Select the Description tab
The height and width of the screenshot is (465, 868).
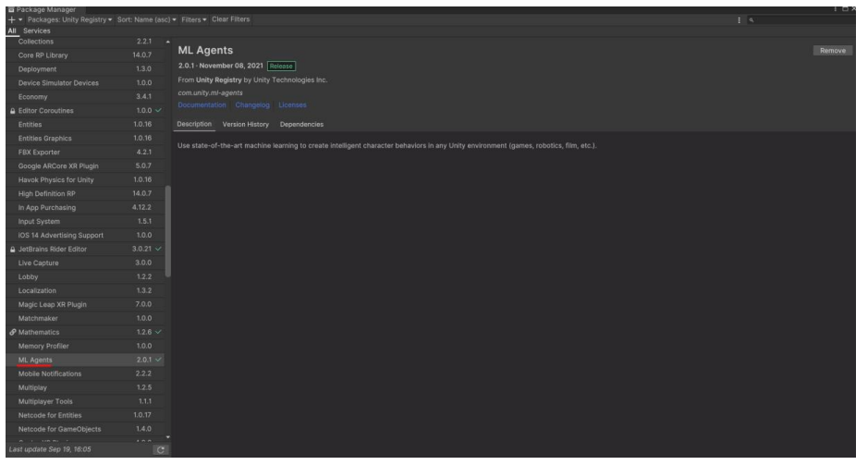click(x=194, y=124)
